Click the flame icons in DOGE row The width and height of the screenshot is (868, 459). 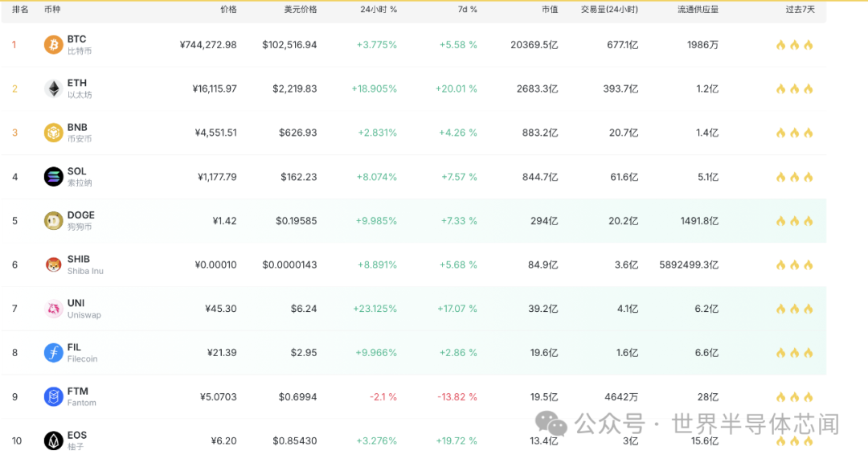(x=794, y=221)
